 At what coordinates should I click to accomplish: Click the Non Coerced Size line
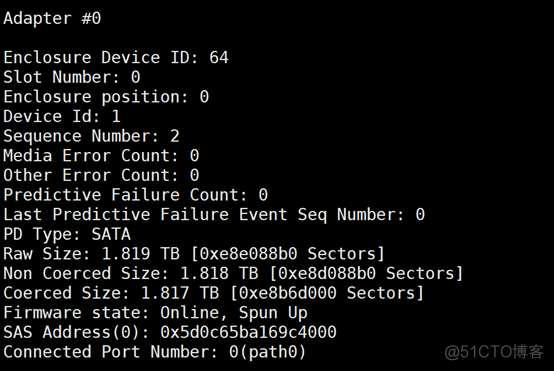pyautogui.click(x=233, y=273)
